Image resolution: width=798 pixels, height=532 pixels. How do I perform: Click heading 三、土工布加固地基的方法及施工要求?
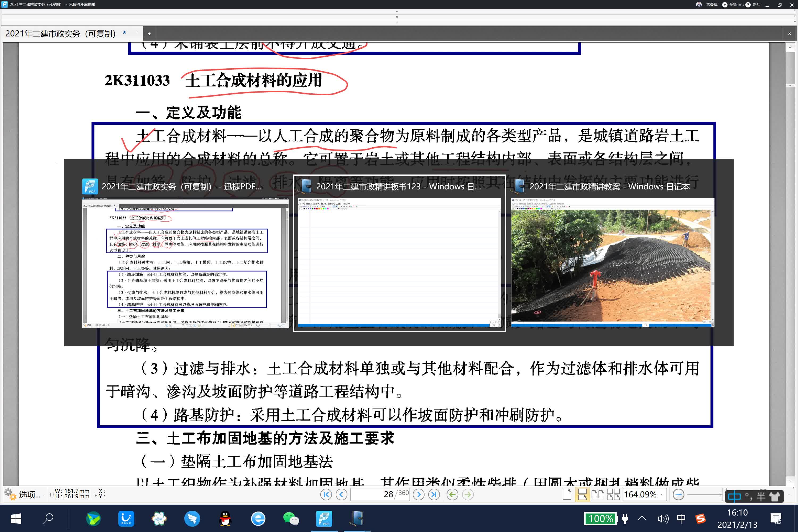click(265, 438)
